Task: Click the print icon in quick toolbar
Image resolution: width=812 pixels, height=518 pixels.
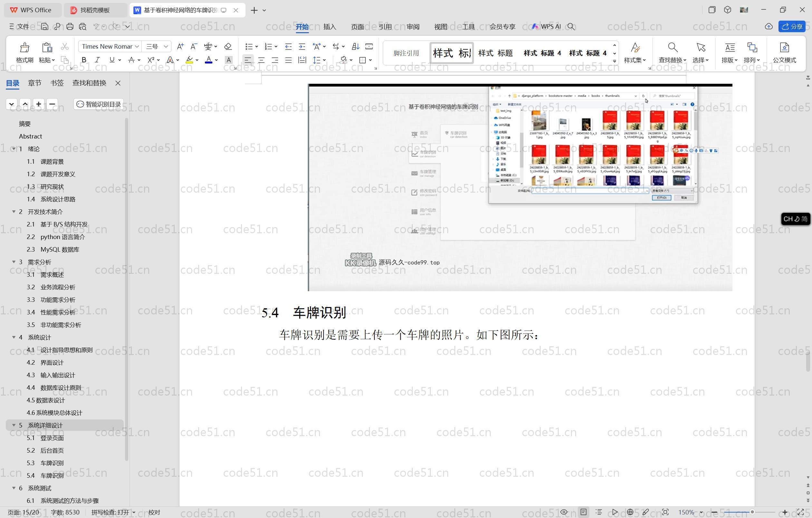Action: (x=70, y=27)
